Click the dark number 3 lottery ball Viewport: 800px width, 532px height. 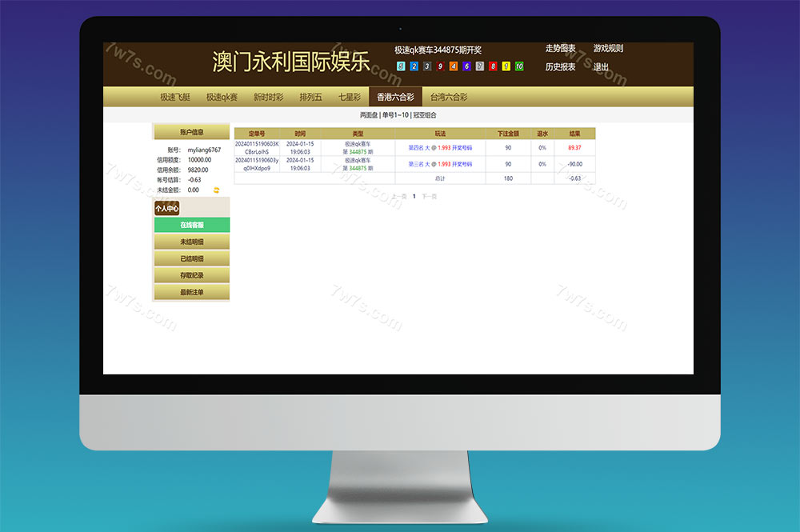[x=426, y=66]
